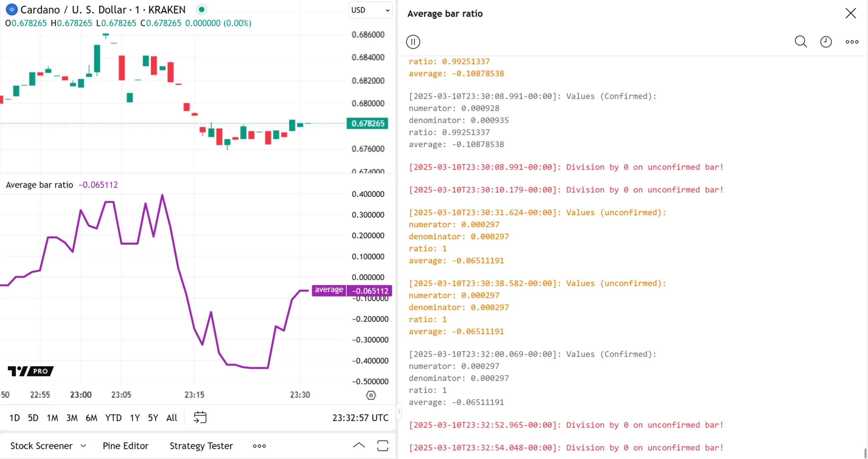Click the 23:32:57 UTC timezone clock

point(360,418)
